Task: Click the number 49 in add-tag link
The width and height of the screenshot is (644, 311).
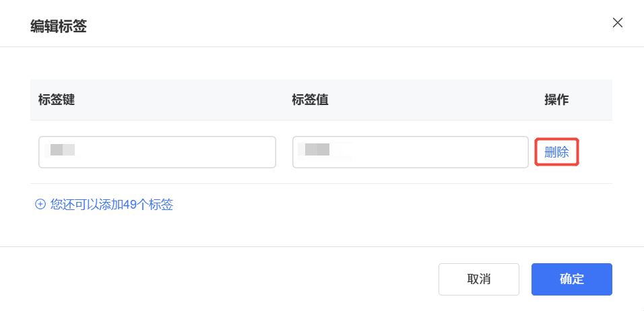Action: click(x=130, y=205)
